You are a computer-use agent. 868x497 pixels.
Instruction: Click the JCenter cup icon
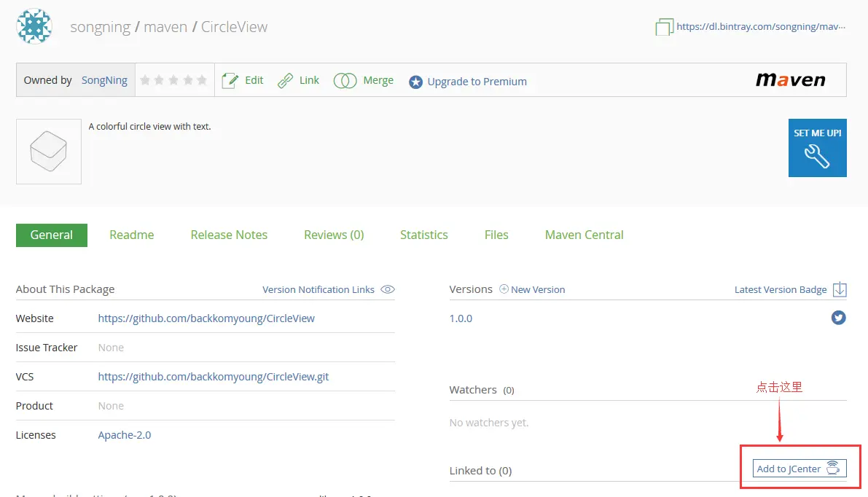pyautogui.click(x=833, y=468)
